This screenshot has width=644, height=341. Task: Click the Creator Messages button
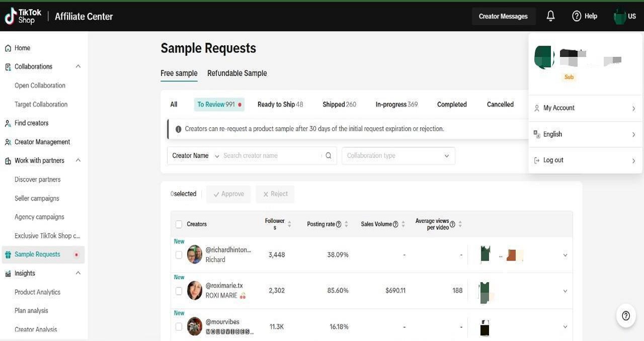(503, 16)
